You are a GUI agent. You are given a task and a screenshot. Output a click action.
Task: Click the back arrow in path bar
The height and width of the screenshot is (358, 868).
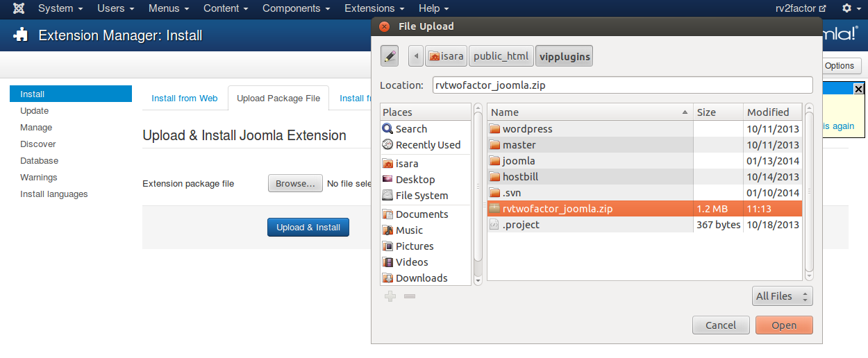(x=416, y=56)
